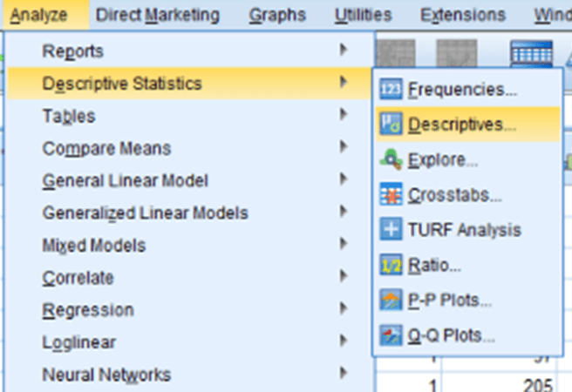Viewport: 572px width, 392px height.
Task: Open the Direct Marketing menu
Action: click(x=158, y=15)
